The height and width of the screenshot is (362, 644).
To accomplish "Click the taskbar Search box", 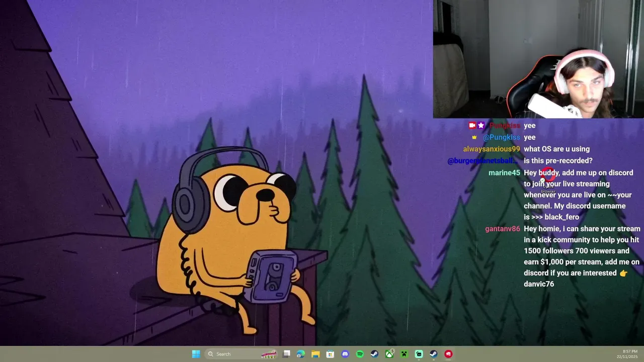I will point(242,354).
